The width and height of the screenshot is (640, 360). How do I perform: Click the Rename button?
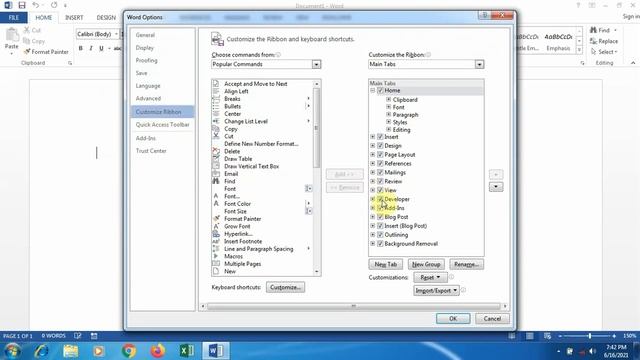click(x=467, y=264)
